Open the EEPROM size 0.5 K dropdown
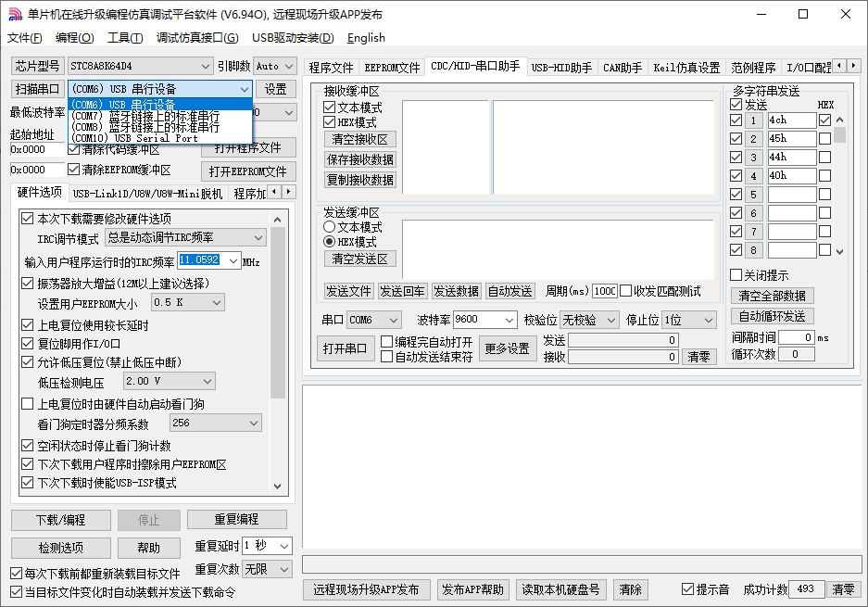Screen dimensions: 868x607 217,302
